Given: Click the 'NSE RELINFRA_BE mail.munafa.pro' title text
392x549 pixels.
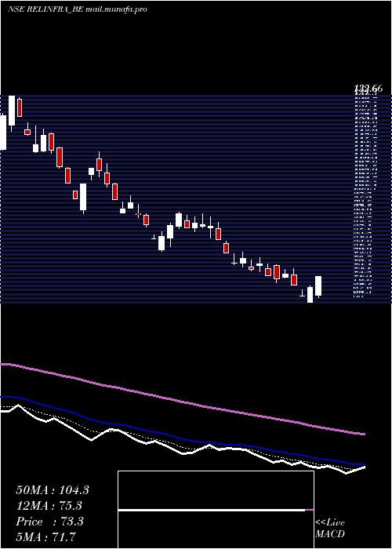Looking at the screenshot, I should coord(77,9).
